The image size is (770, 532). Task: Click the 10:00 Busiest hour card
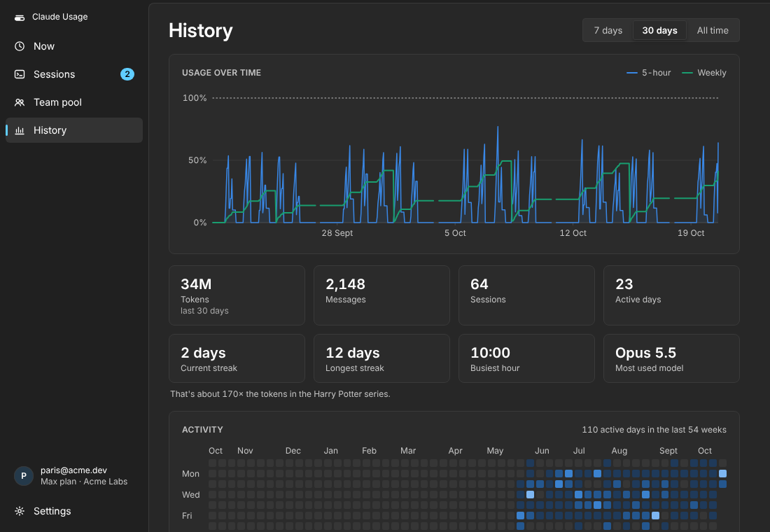[x=526, y=358]
